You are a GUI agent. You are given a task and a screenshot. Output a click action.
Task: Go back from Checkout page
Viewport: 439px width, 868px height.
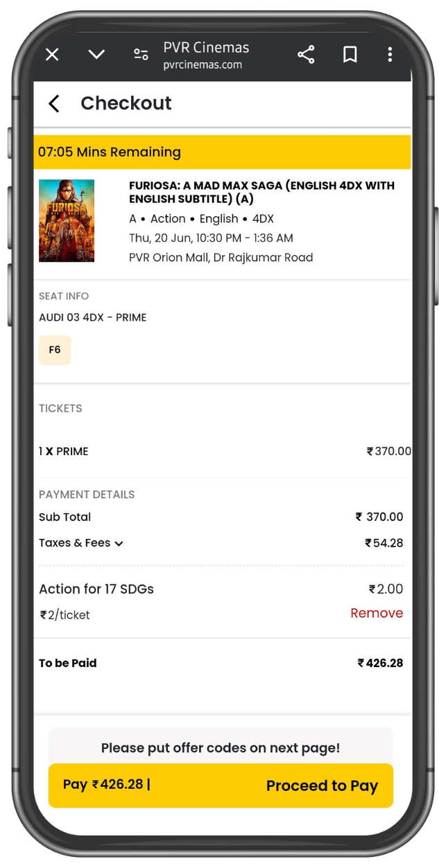coord(54,103)
